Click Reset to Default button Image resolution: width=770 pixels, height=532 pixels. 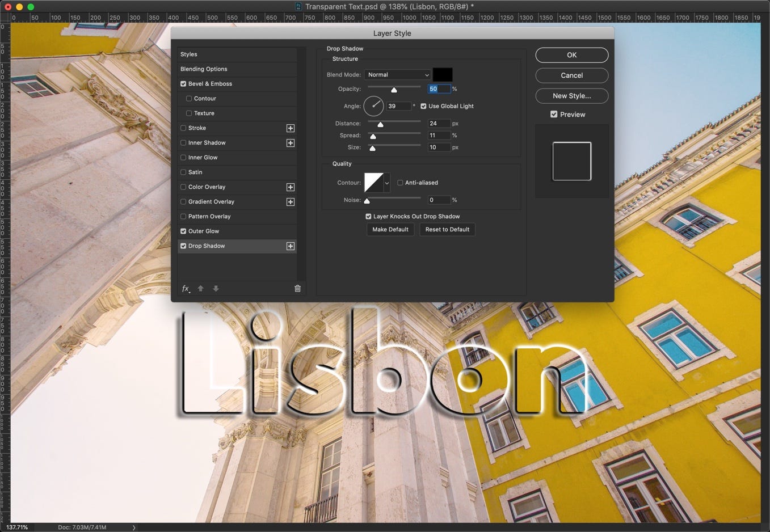pyautogui.click(x=447, y=230)
